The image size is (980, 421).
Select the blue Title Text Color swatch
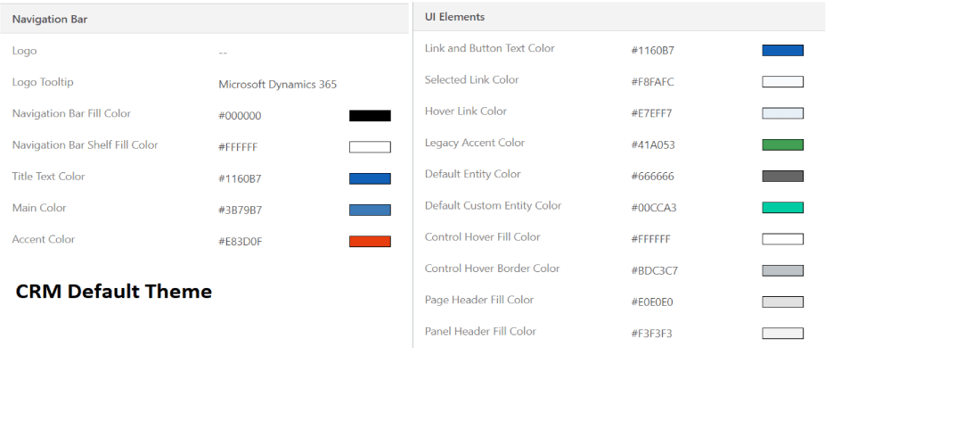[x=370, y=178]
